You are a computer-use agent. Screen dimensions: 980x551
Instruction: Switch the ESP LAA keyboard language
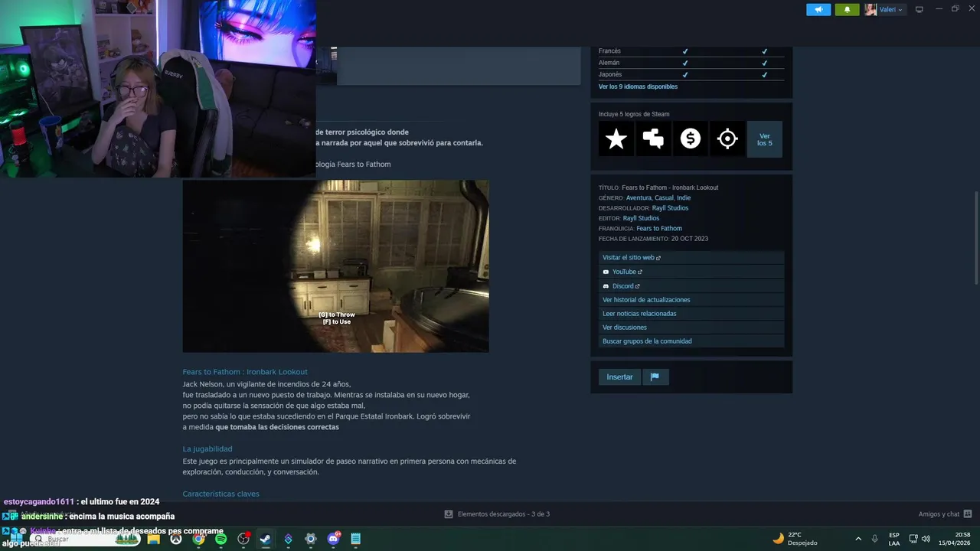894,539
